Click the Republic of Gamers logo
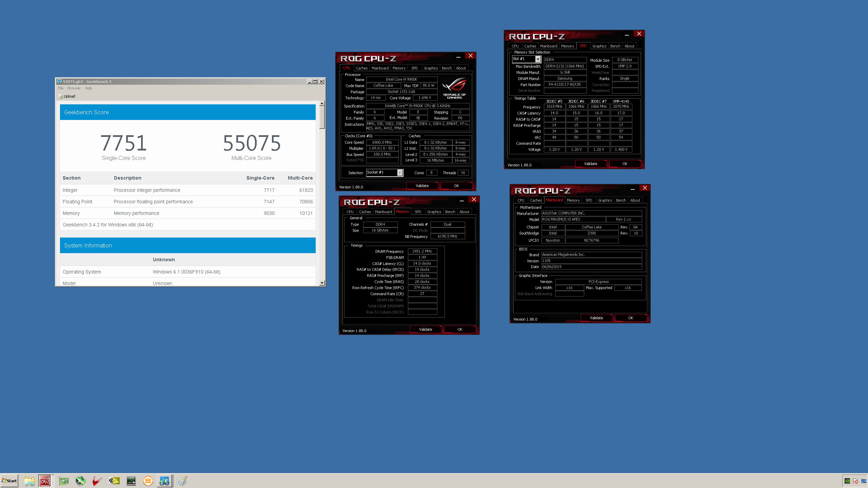The image size is (868, 488). [x=454, y=88]
